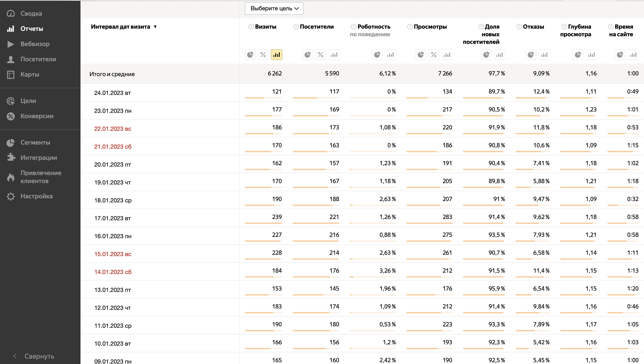Select bar chart for Доля новых посетителей
Viewport: 644px width, 364px height.
[x=500, y=55]
